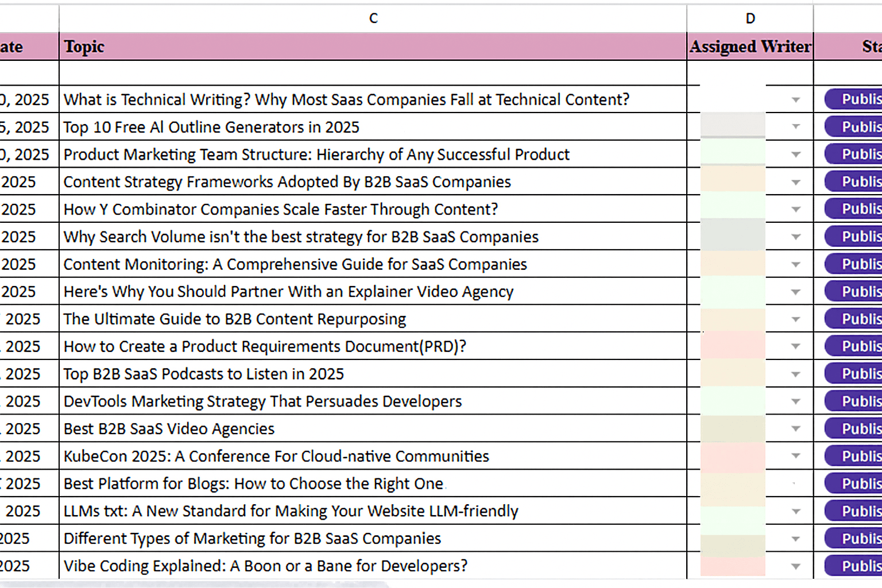This screenshot has height=588, width=882.
Task: Click Published status chip in Y Combinator Companies row
Action: pos(854,208)
